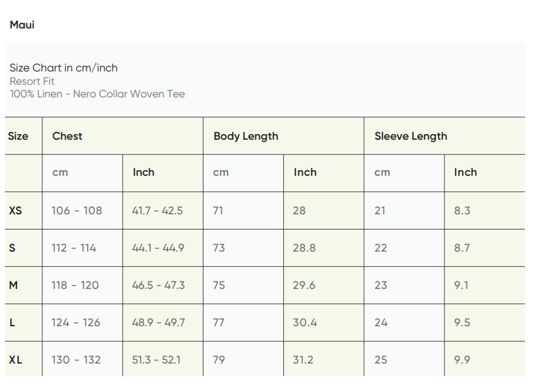Click the Maui heading
The width and height of the screenshot is (536, 392).
point(22,25)
